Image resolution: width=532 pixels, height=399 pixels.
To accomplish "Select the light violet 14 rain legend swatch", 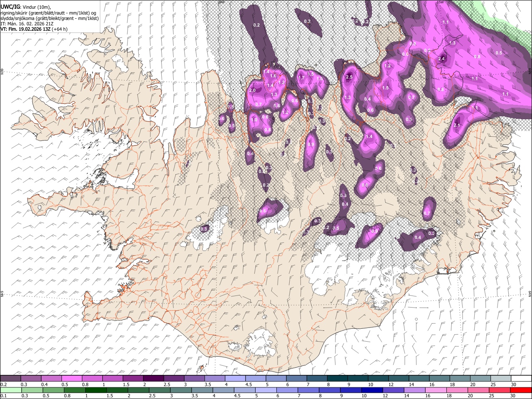I will (415, 390).
